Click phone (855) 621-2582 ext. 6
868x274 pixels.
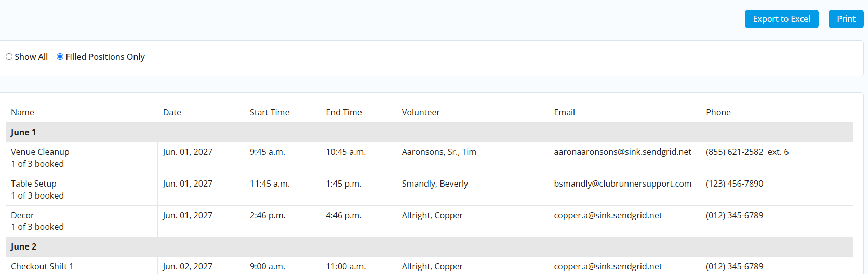(747, 152)
